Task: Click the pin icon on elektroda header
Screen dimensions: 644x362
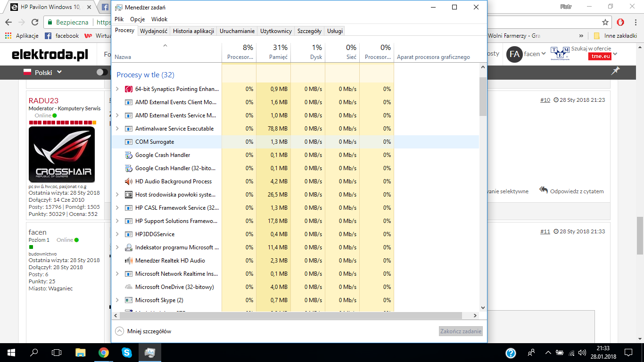Action: (615, 71)
